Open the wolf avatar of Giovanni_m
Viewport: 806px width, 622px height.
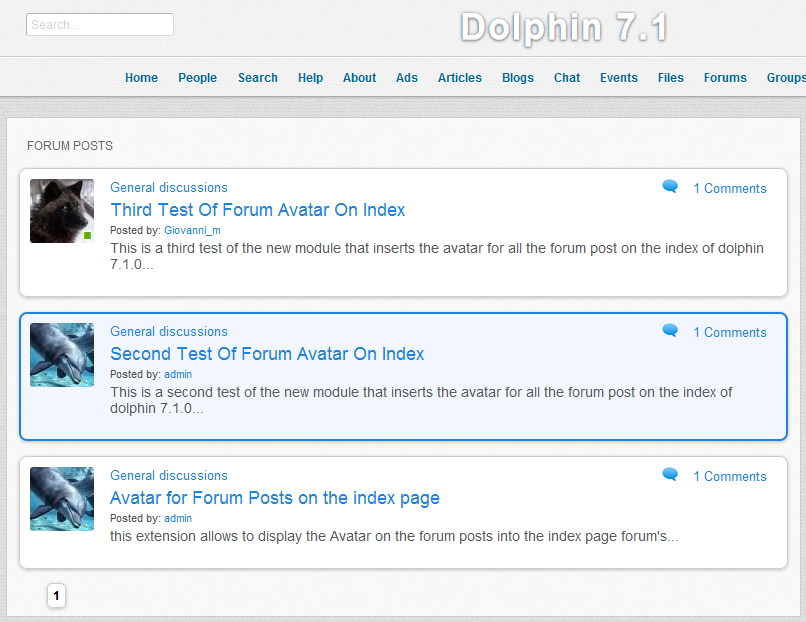tap(62, 211)
